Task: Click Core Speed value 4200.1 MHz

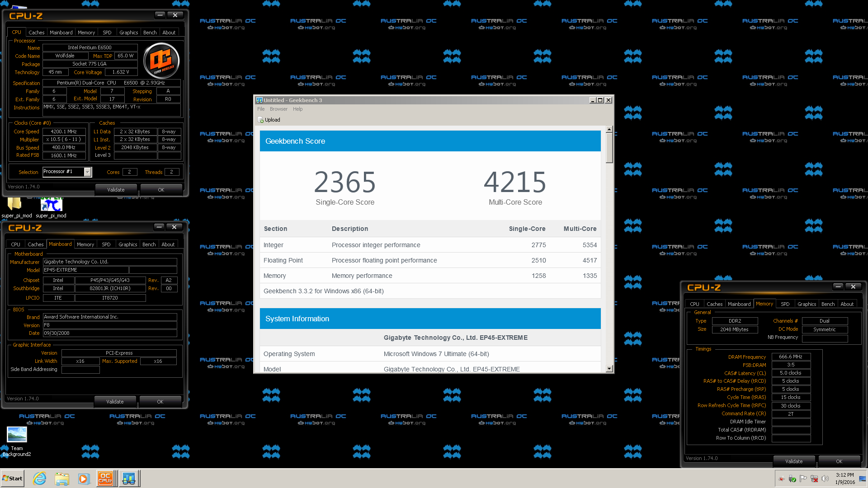Action: [64, 131]
